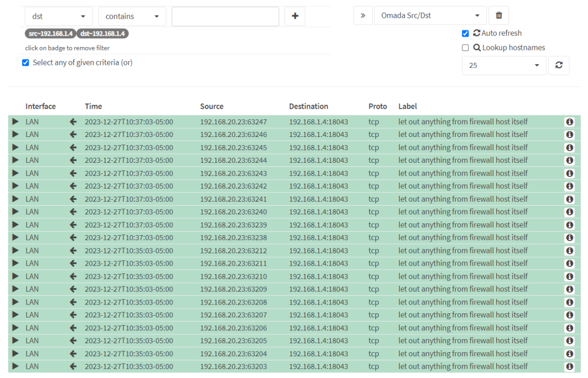Click the time cell in the 63239 row
Screen dimensions: 588x378
click(x=129, y=225)
